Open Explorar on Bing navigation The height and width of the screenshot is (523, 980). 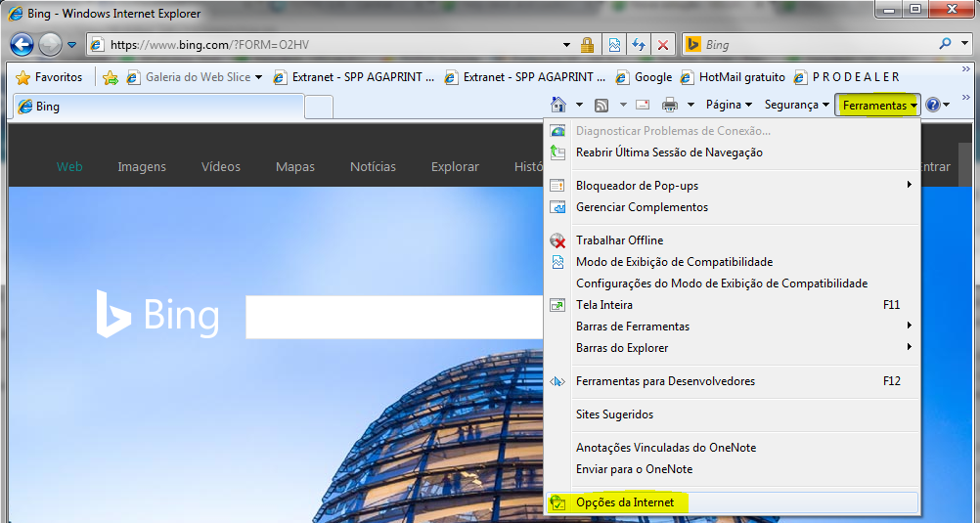pos(455,167)
